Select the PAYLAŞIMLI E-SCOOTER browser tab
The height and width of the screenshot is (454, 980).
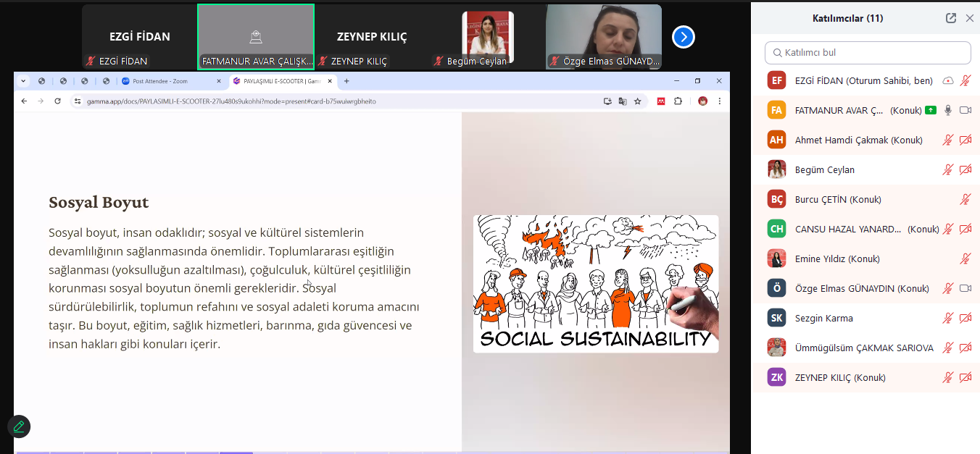click(x=279, y=81)
